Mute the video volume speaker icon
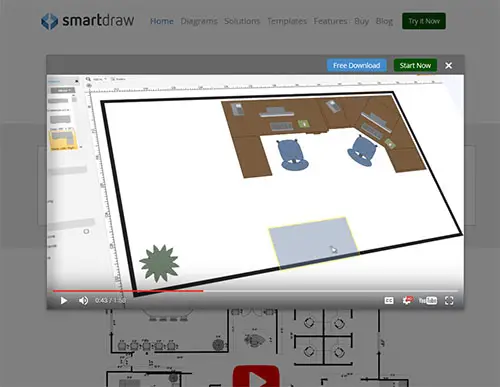Screen dimensions: 500x387 click(83, 301)
